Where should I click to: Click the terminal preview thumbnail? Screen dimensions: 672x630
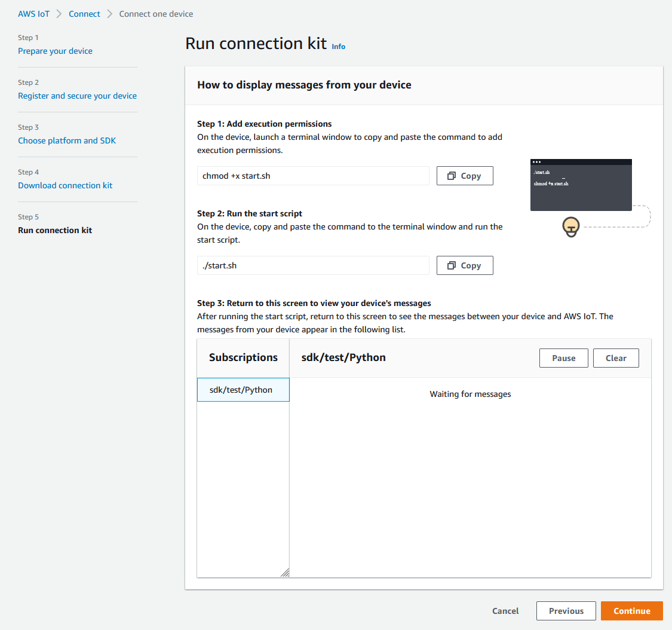tap(581, 184)
